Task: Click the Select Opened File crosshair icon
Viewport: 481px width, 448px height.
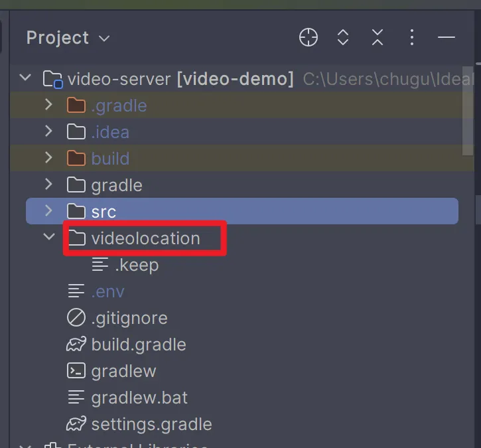Action: [x=309, y=38]
